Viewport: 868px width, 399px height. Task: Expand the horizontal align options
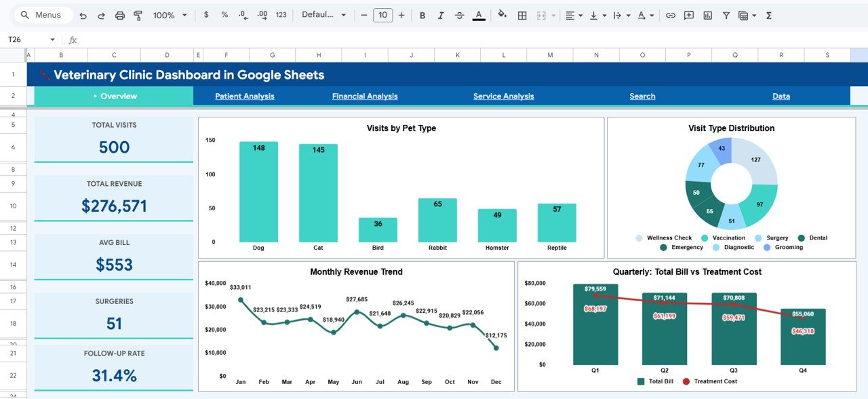(x=580, y=15)
